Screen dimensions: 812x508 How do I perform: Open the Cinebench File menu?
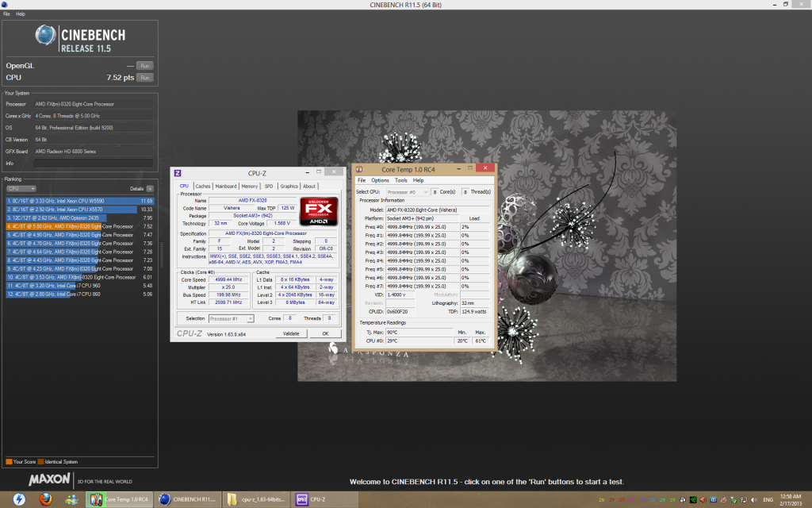click(x=6, y=14)
